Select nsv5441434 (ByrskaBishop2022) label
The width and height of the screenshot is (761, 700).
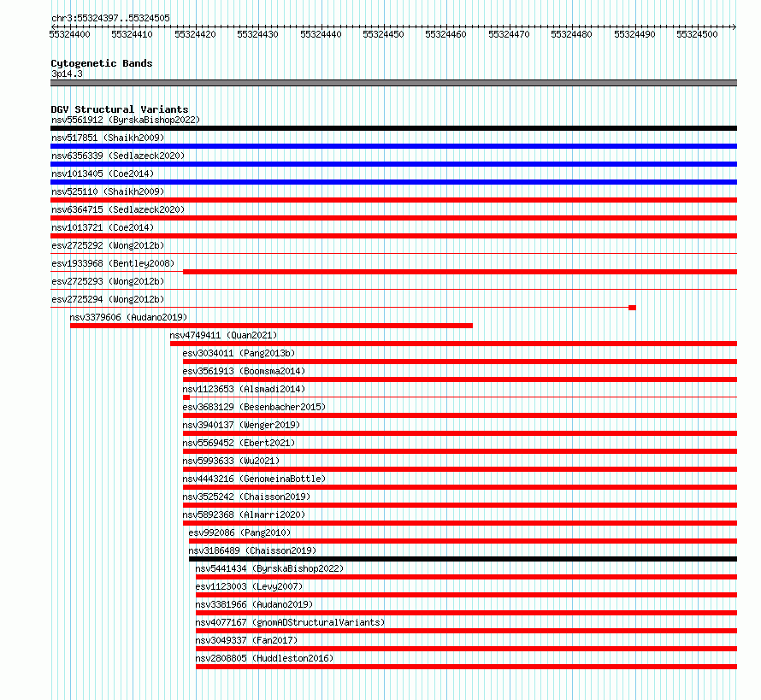coord(269,568)
